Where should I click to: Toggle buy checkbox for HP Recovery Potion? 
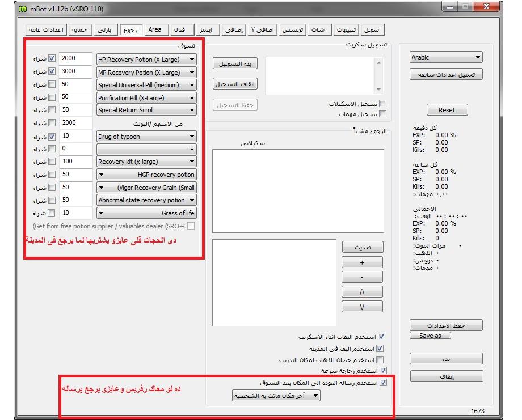click(52, 58)
